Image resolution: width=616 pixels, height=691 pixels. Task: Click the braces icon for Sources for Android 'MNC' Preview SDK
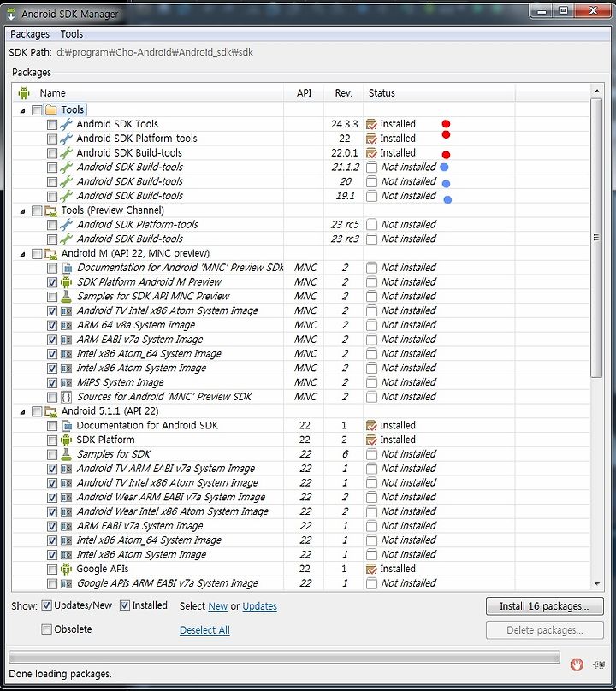[x=66, y=397]
